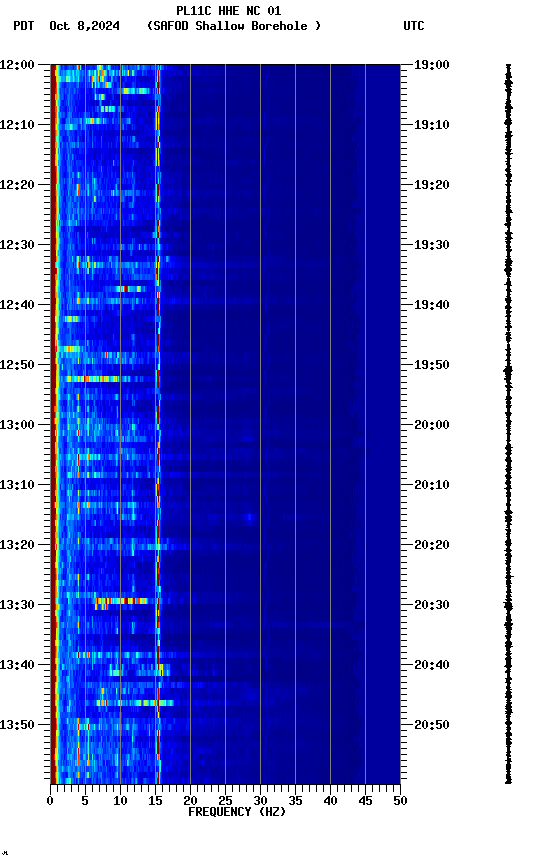Click the seismogram waveform trace beside the spectrogram

click(x=508, y=424)
